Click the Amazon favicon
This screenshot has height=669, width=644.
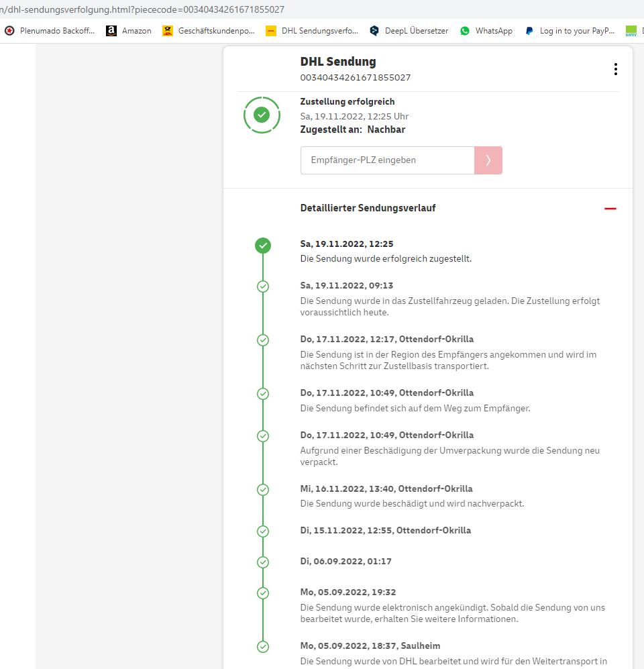point(111,31)
